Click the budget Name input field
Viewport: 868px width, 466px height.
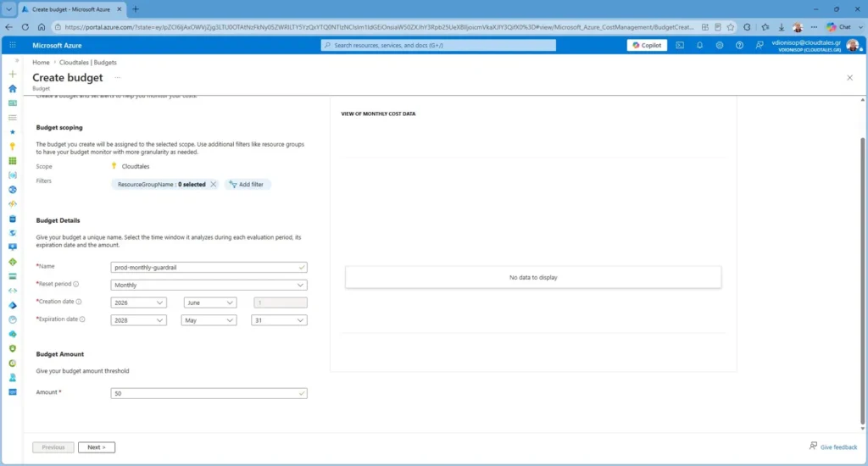pyautogui.click(x=209, y=267)
